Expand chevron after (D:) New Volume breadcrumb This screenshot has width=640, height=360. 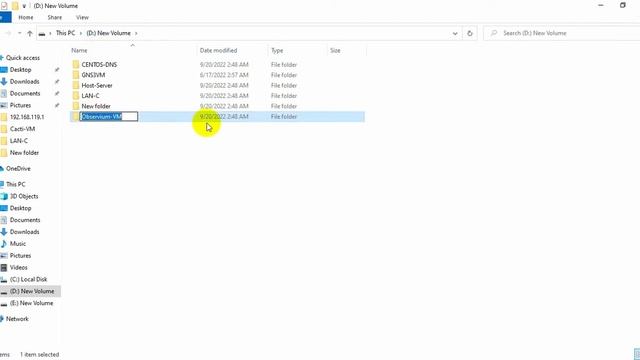pos(136,33)
